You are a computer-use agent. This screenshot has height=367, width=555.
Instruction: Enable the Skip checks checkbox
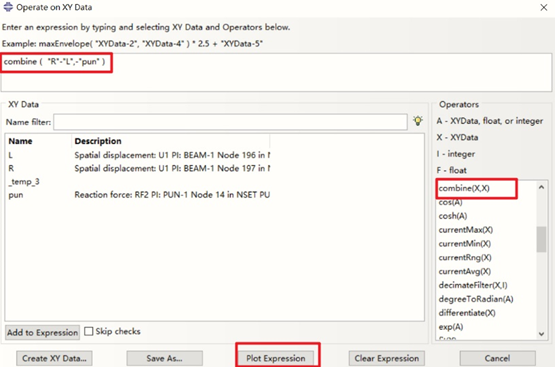(x=89, y=331)
